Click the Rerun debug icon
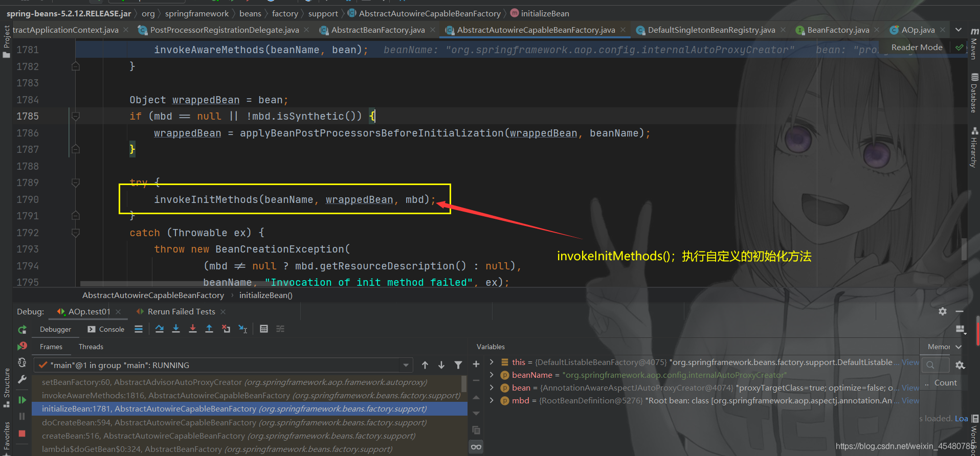 point(22,330)
